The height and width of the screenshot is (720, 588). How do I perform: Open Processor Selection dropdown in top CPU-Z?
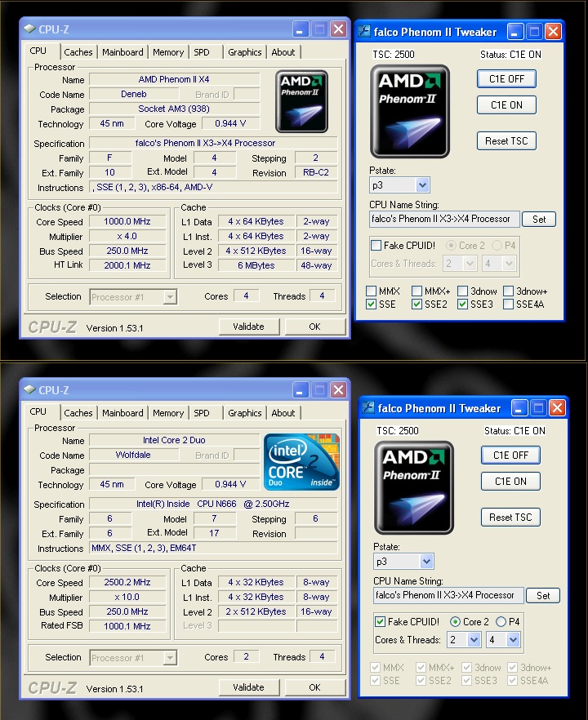tap(170, 297)
